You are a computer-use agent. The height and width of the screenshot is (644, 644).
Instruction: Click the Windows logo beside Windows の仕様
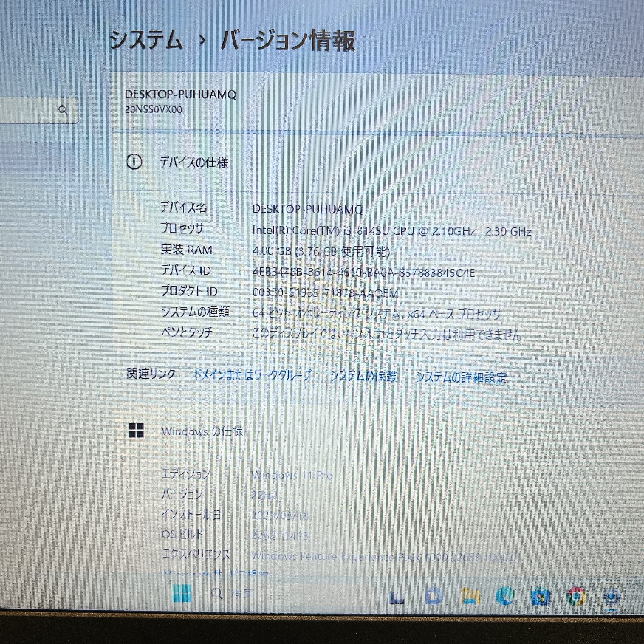136,430
